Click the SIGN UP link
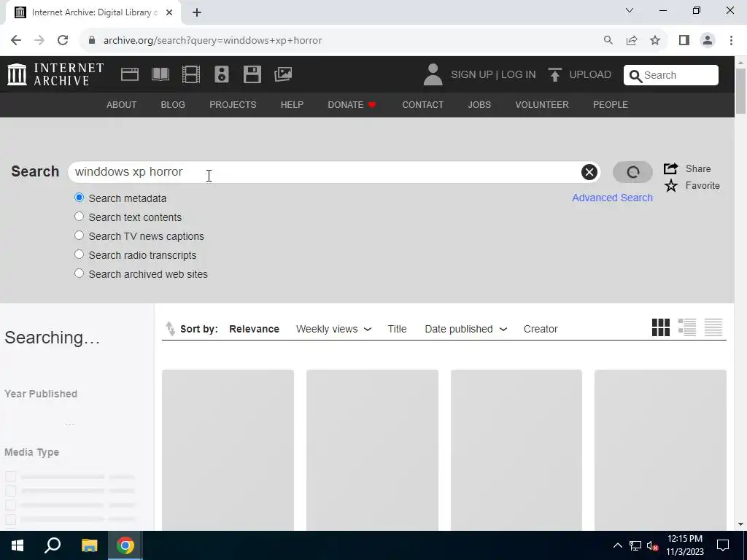The height and width of the screenshot is (560, 747). coord(472,75)
